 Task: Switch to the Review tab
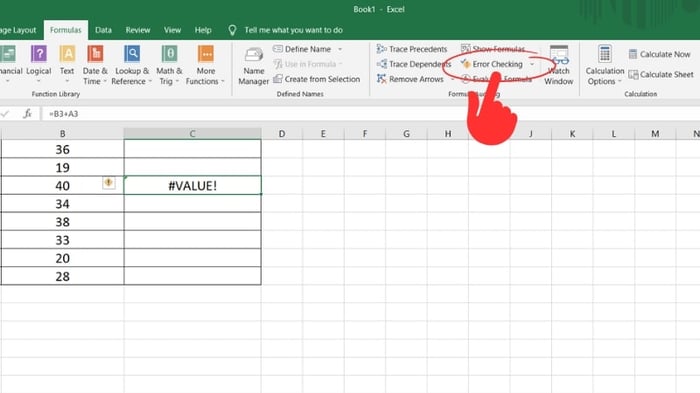[138, 30]
